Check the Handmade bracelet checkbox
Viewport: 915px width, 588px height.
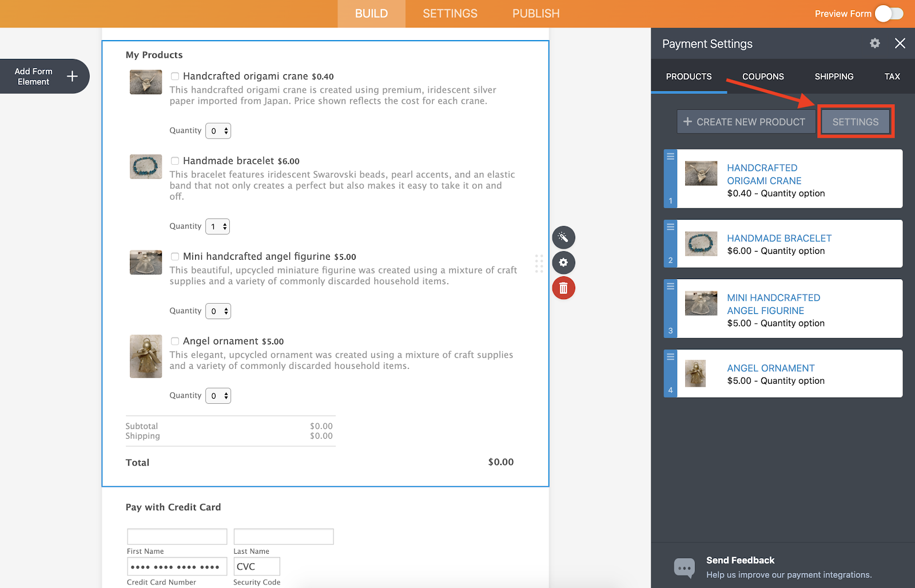pos(175,161)
